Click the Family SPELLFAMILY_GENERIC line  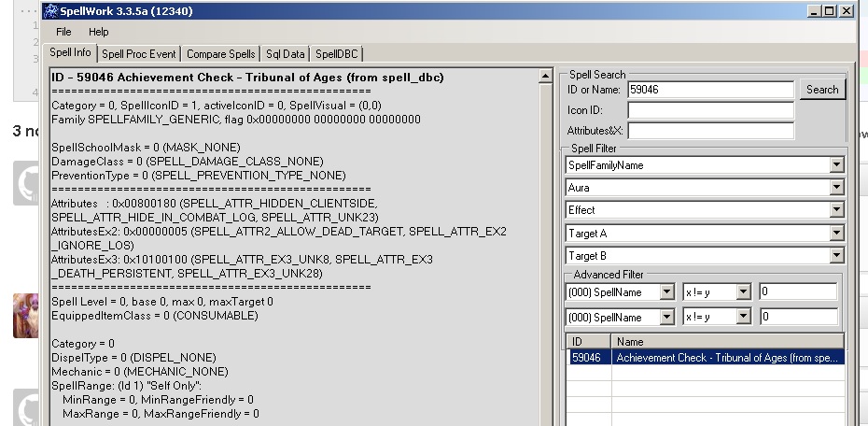pyautogui.click(x=236, y=119)
